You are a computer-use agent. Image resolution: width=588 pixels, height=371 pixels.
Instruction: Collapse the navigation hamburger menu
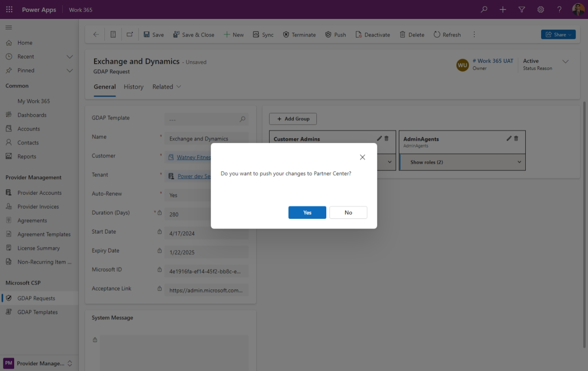tap(9, 28)
